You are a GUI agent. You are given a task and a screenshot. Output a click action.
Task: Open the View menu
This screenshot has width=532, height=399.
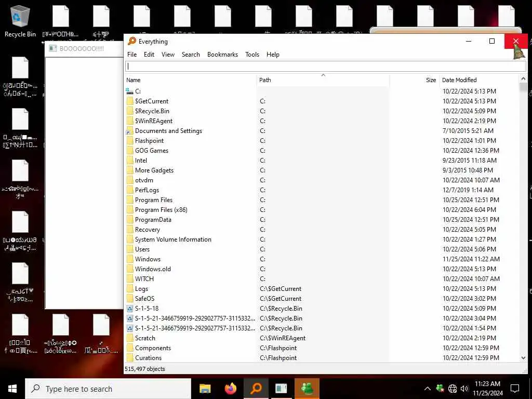[x=168, y=54]
